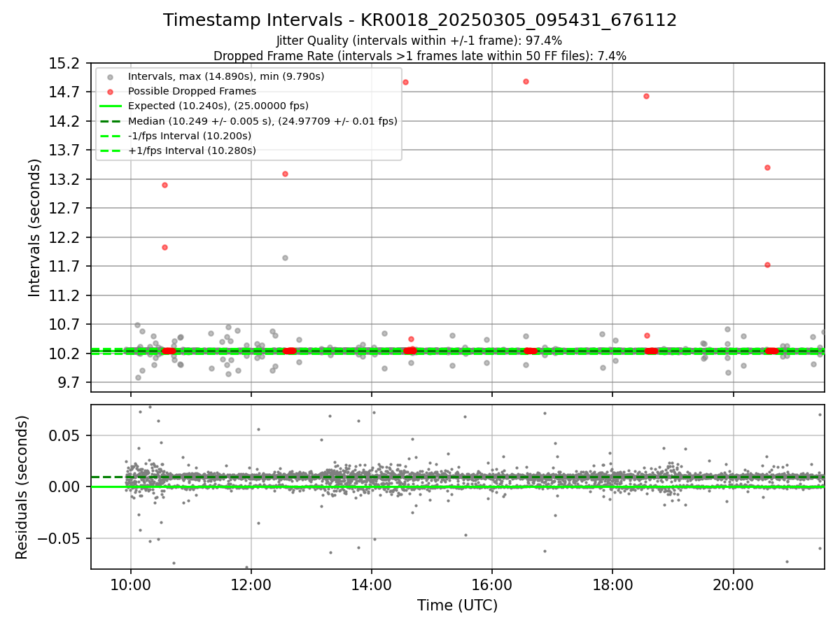Click y-axis tick label "13.2"
Screen dimensions: 840x630
[x=65, y=179]
